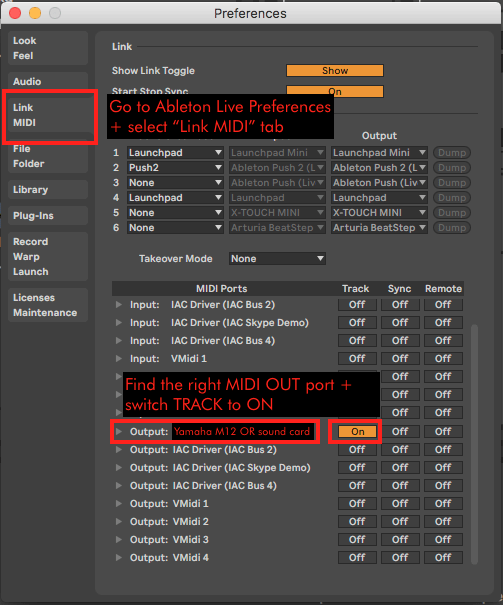Turn off Track for the Yamaha output
This screenshot has width=503, height=605.
(357, 431)
